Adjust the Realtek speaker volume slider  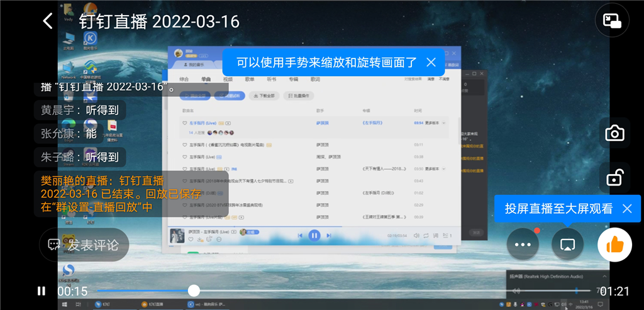click(576, 291)
